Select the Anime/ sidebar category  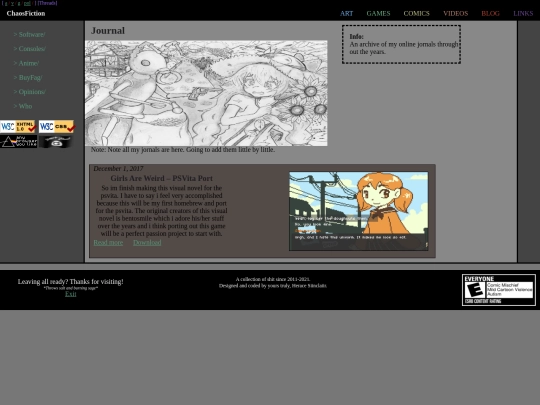click(26, 63)
